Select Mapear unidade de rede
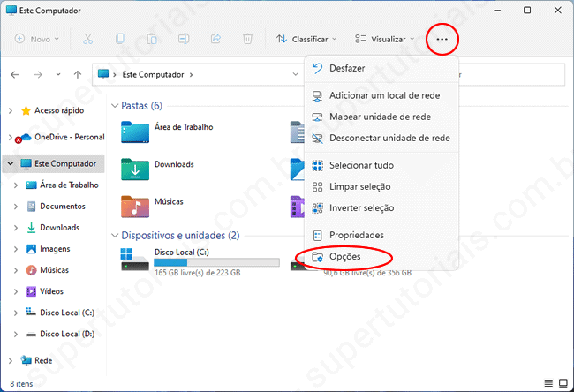 click(380, 117)
